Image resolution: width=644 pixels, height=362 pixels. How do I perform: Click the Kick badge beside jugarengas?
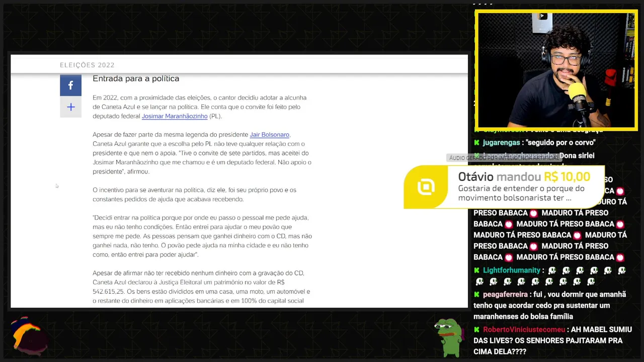[476, 143]
